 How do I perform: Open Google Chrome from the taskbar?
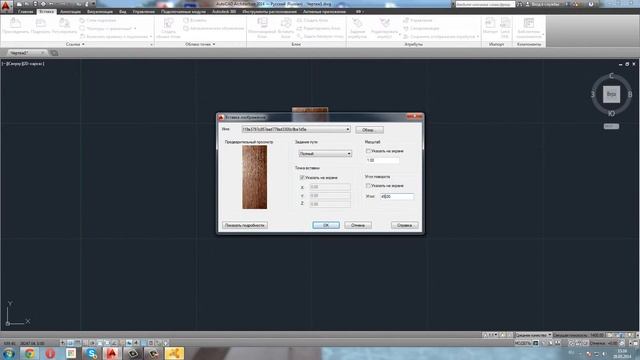tap(29, 353)
